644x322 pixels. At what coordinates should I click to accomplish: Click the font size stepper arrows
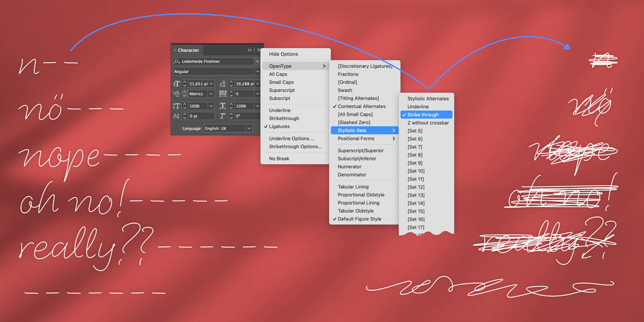[x=185, y=84]
